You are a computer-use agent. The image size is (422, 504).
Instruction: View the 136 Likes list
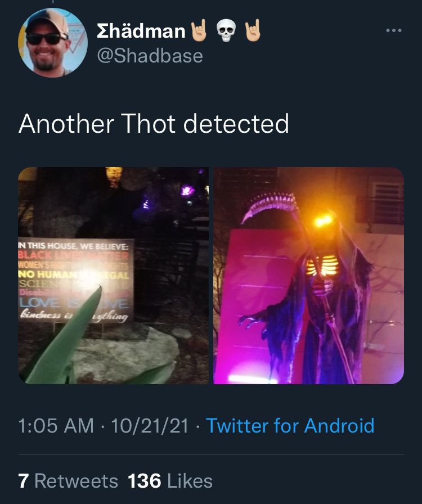[170, 481]
